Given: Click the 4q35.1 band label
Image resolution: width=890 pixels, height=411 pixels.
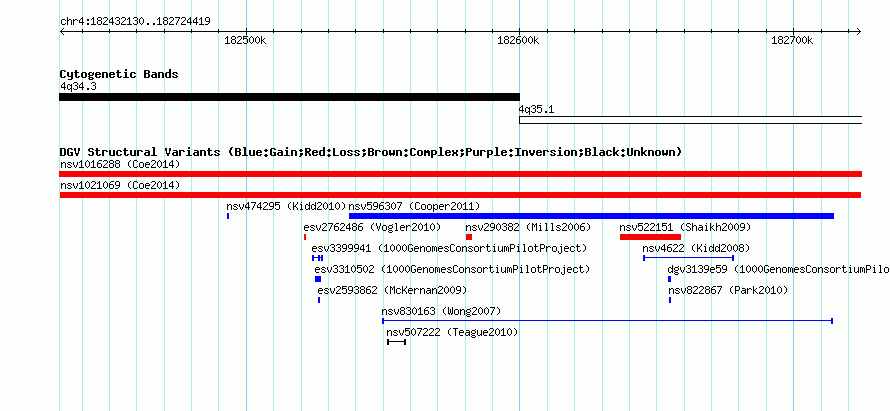Looking at the screenshot, I should tap(536, 110).
